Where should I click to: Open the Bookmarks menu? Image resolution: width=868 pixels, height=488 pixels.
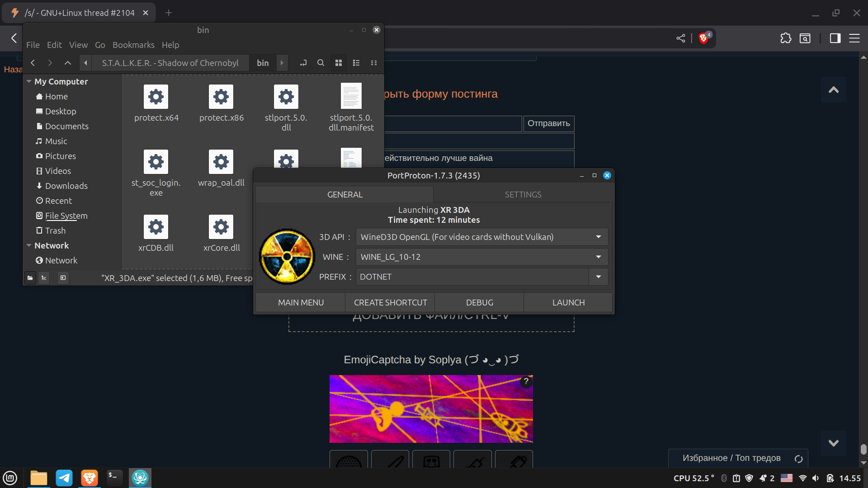(133, 45)
